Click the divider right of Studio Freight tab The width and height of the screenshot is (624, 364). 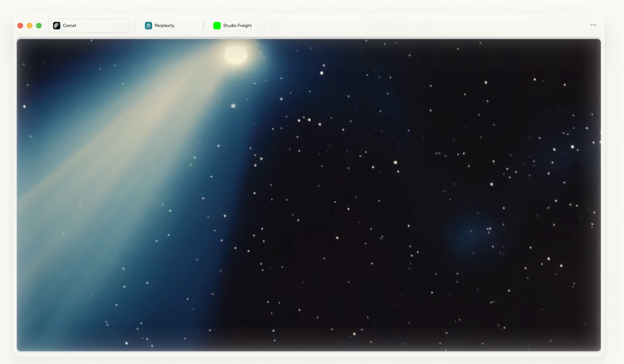pyautogui.click(x=272, y=26)
